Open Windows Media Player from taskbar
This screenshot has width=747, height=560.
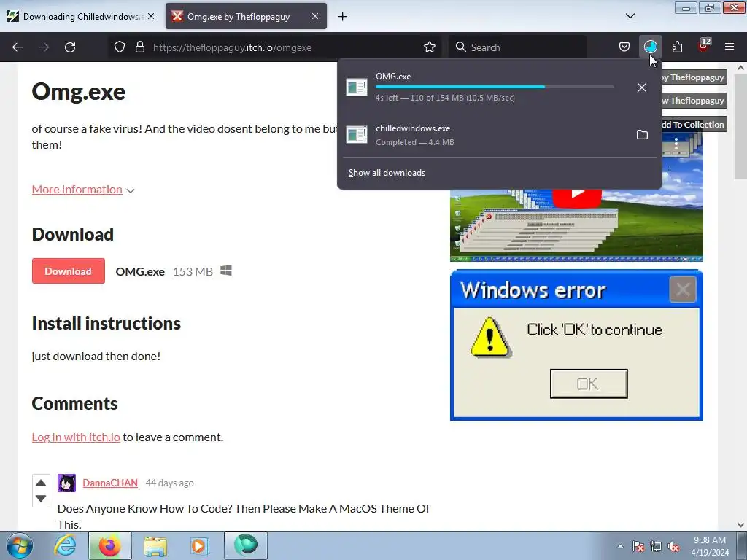(x=198, y=545)
